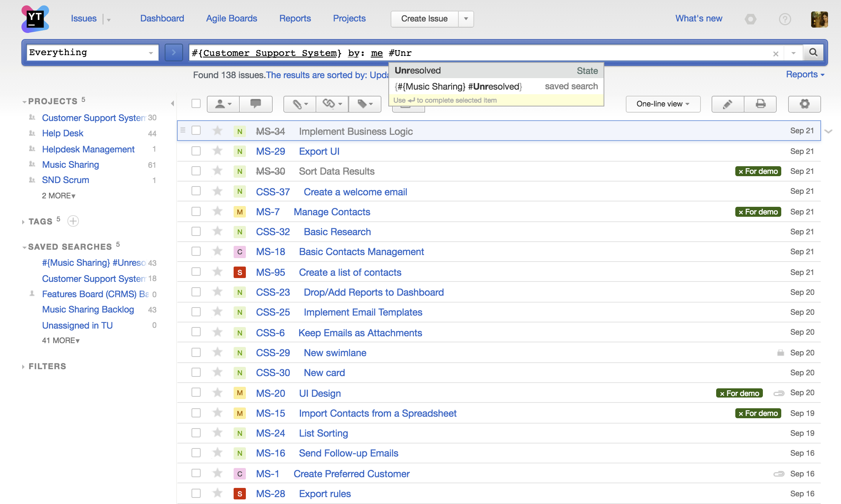
Task: Star the MS-29 Export UI issue
Action: [218, 151]
